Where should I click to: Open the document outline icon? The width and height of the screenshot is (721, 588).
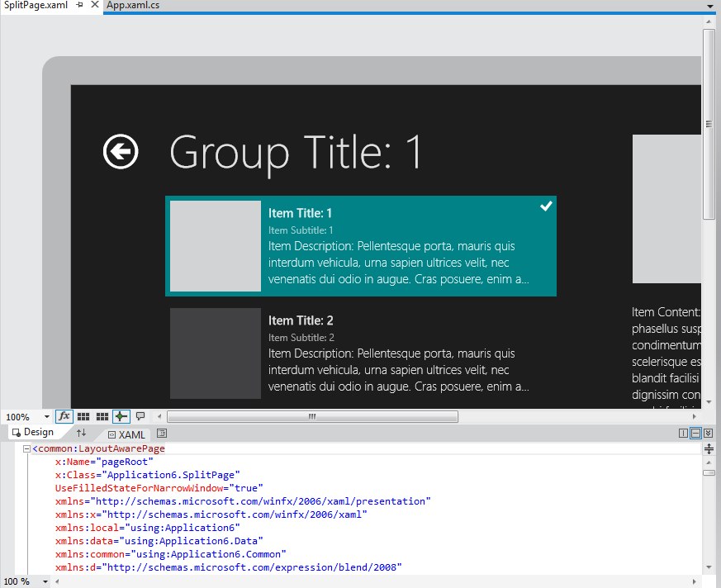[x=162, y=433]
